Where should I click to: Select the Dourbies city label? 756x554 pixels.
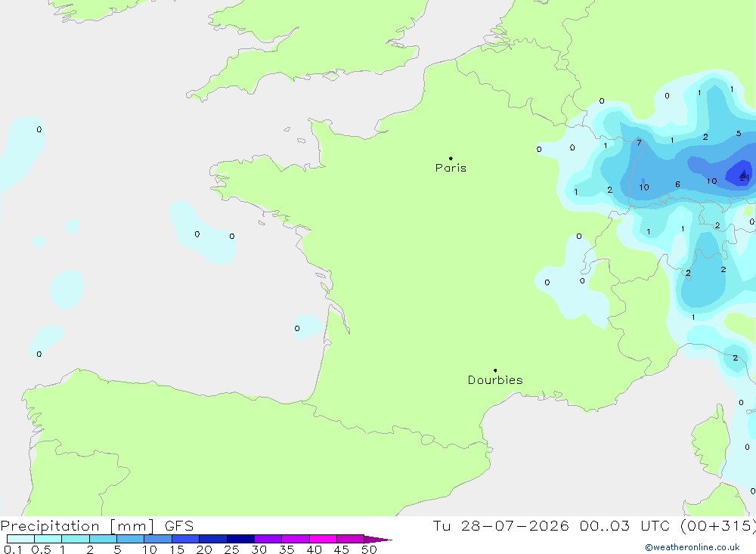[x=495, y=380]
